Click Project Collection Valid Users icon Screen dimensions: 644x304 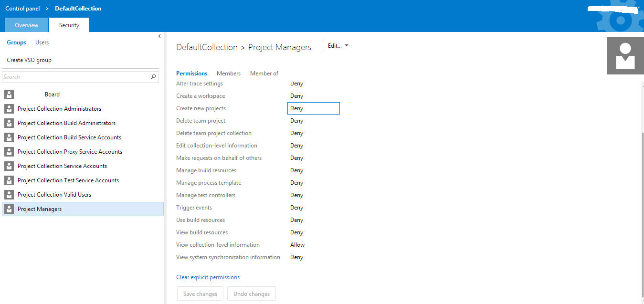(x=9, y=195)
